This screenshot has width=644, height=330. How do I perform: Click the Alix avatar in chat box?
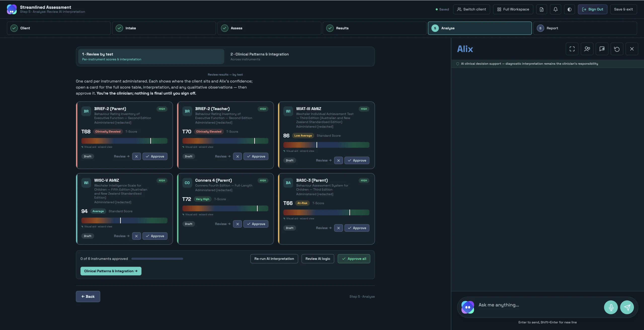coord(468,307)
